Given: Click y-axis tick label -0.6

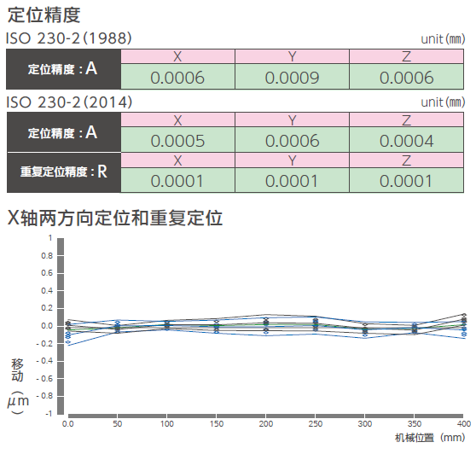Looking at the screenshot, I should [44, 379].
